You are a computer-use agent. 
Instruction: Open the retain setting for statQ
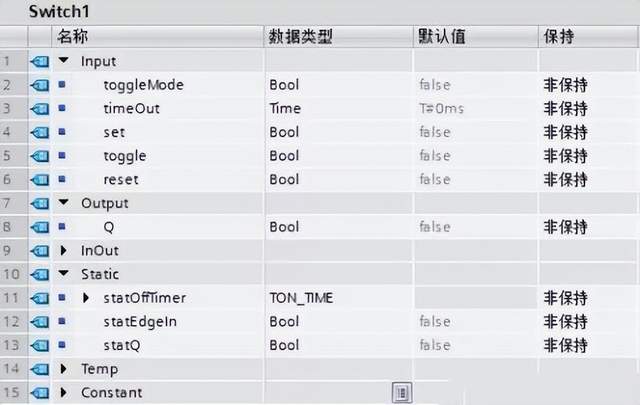tap(565, 345)
